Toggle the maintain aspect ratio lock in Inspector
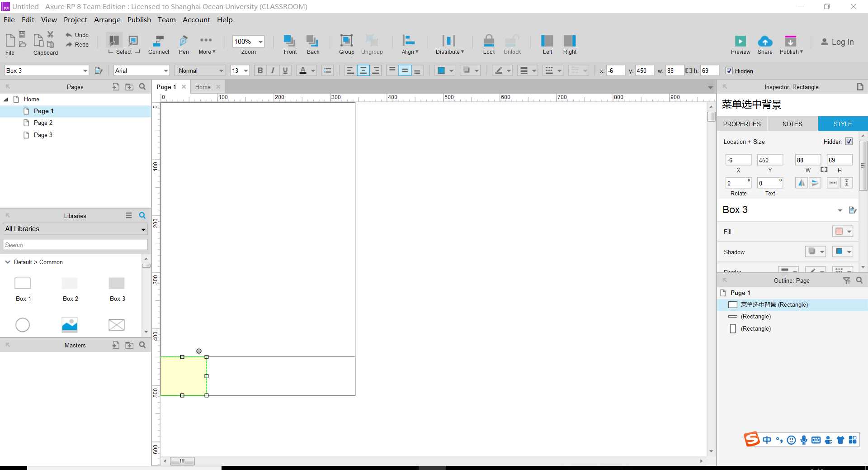This screenshot has height=470, width=868. [x=824, y=170]
